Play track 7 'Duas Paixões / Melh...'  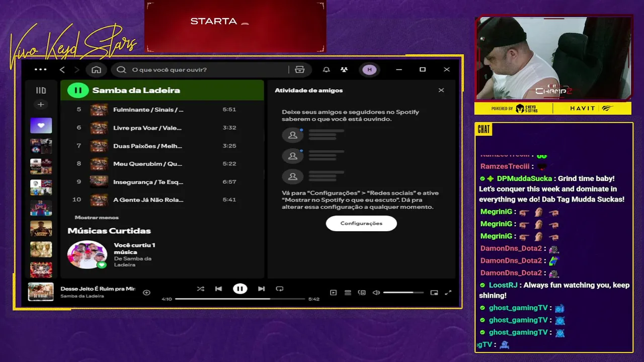162,146
